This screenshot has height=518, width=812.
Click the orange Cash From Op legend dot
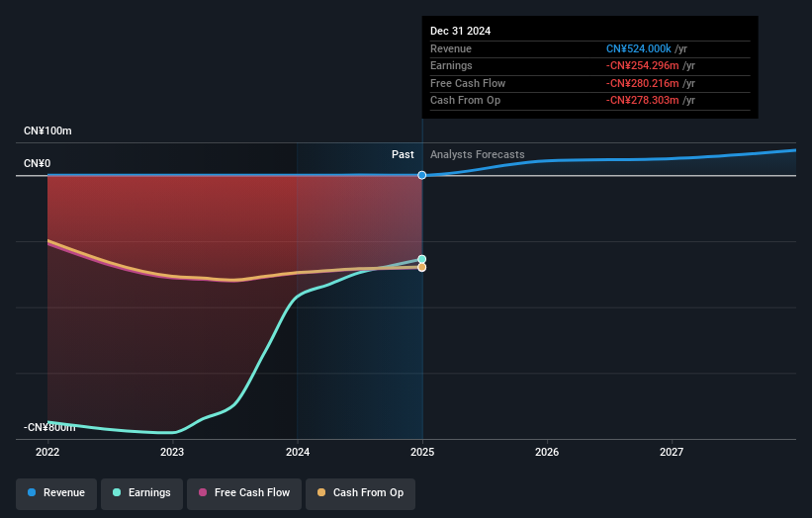pyautogui.click(x=321, y=492)
